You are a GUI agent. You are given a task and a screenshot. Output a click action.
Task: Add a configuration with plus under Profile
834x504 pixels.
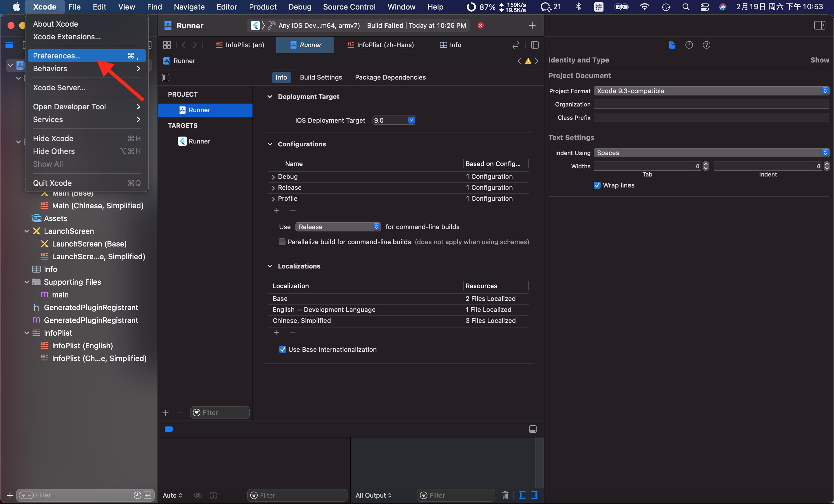pyautogui.click(x=276, y=210)
